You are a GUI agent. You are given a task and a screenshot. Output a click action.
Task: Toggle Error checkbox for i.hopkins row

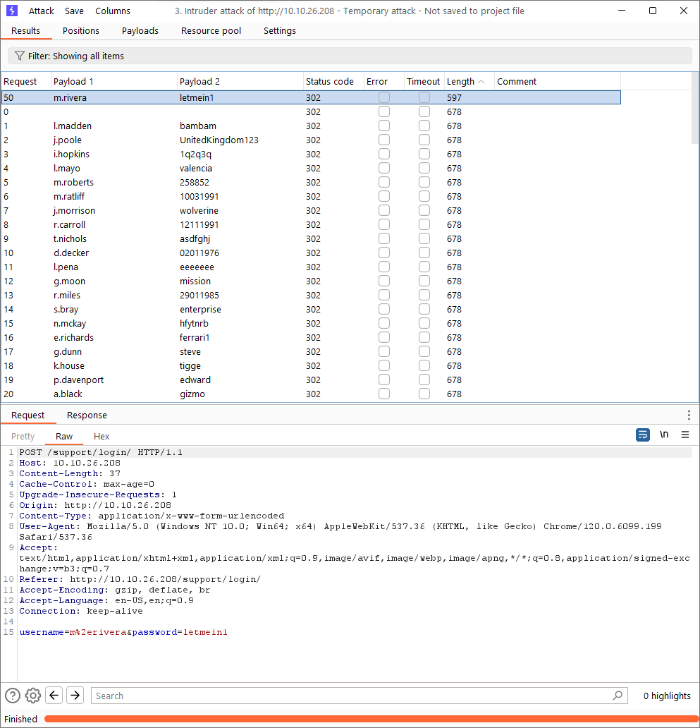tap(384, 154)
